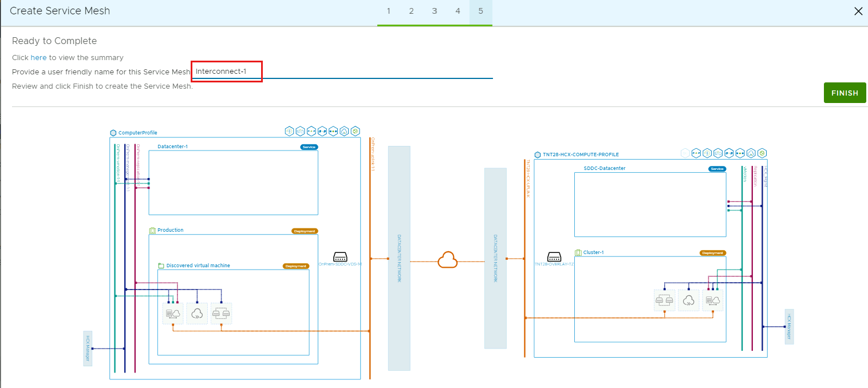Click the 'Ready to Complete' heading

(54, 41)
